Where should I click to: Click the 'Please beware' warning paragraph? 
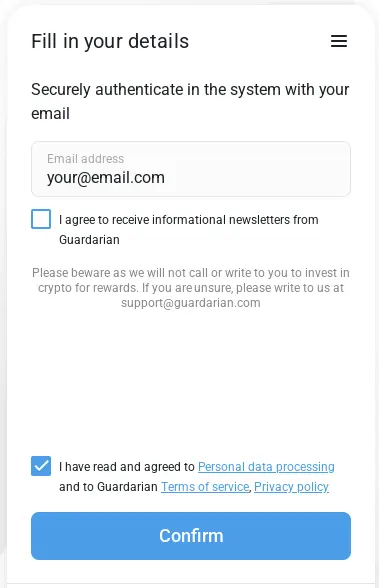click(191, 288)
